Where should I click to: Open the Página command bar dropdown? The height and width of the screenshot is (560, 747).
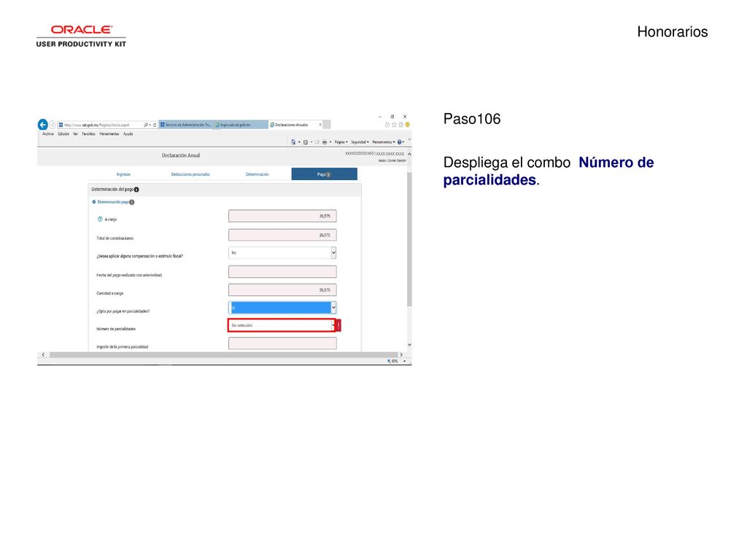pyautogui.click(x=341, y=142)
